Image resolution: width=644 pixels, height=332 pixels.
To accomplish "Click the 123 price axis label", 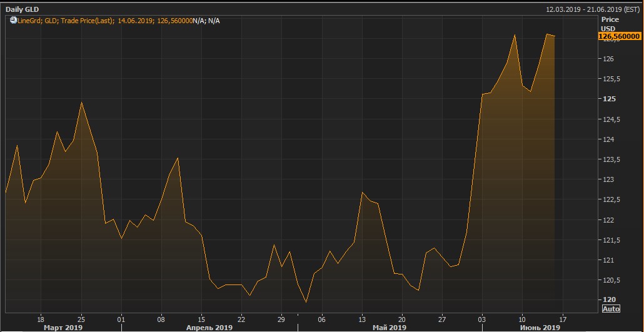I will pos(608,180).
